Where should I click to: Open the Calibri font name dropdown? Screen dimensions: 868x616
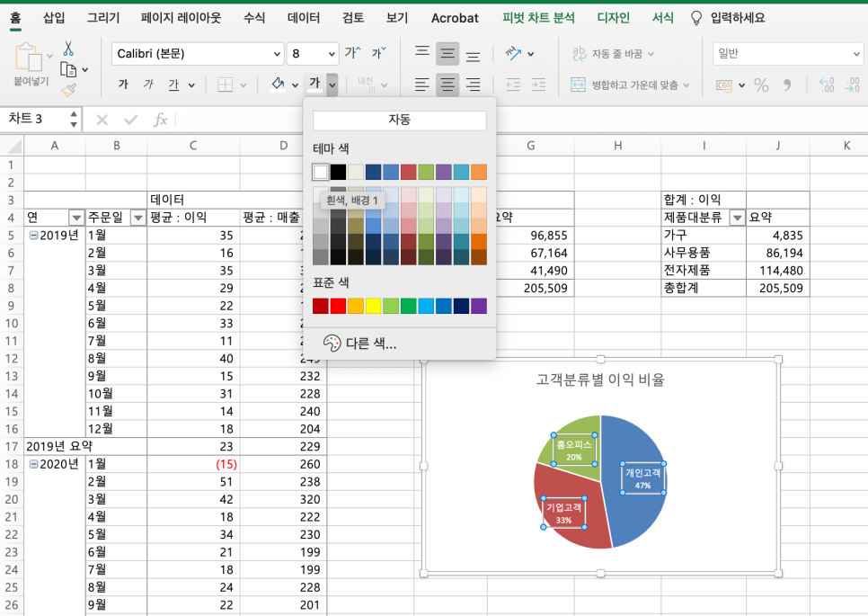coord(277,54)
